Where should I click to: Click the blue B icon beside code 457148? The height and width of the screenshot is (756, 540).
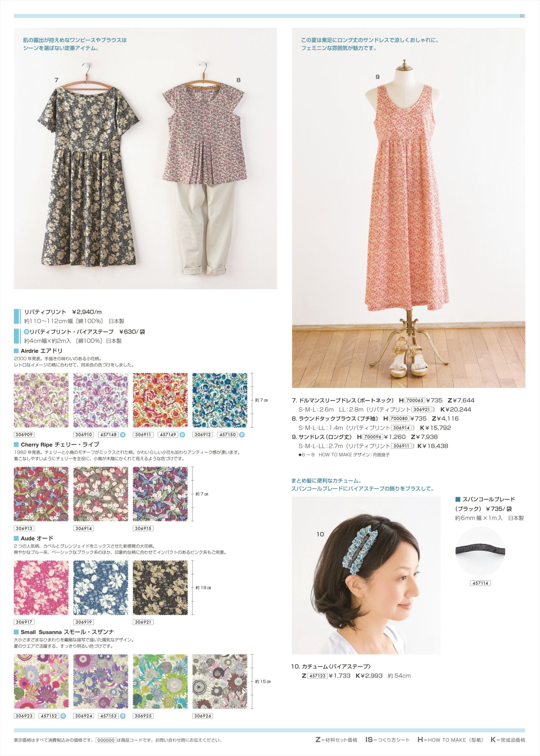(123, 434)
